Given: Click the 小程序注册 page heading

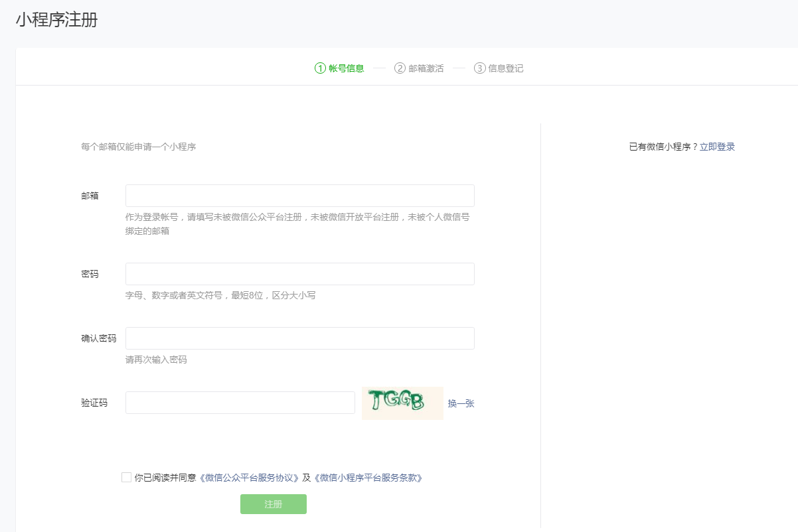Looking at the screenshot, I should 56,20.
